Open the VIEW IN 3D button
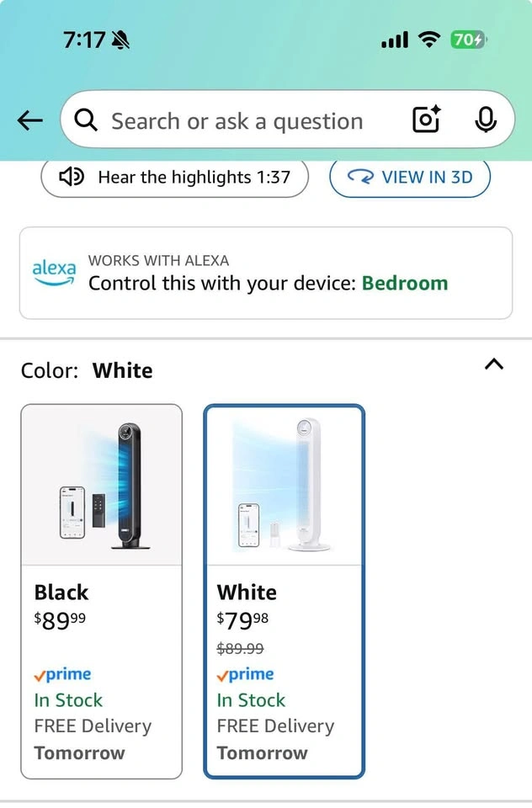Image resolution: width=532 pixels, height=808 pixels. (409, 177)
